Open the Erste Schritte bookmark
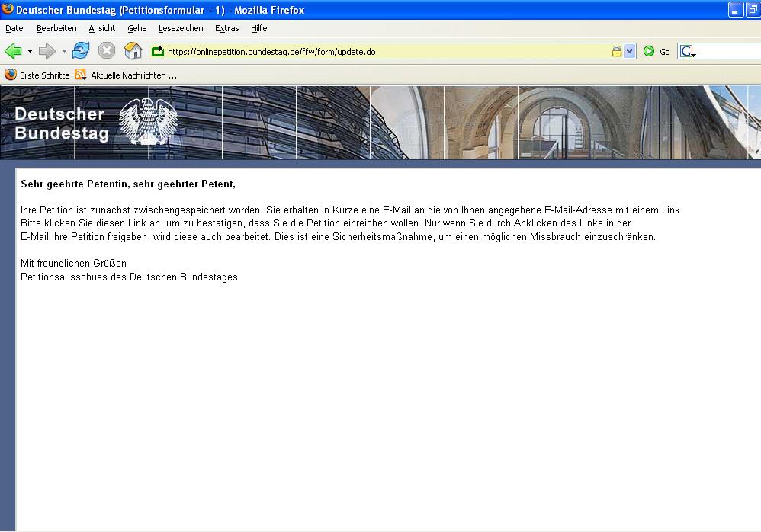The height and width of the screenshot is (532, 761). coord(38,75)
